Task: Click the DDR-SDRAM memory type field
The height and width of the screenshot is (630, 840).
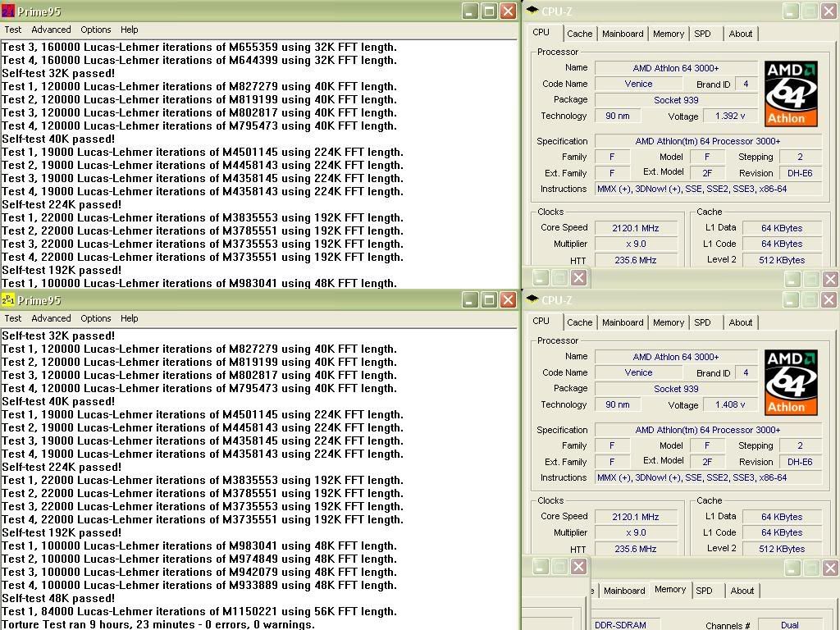Action: tap(620, 624)
